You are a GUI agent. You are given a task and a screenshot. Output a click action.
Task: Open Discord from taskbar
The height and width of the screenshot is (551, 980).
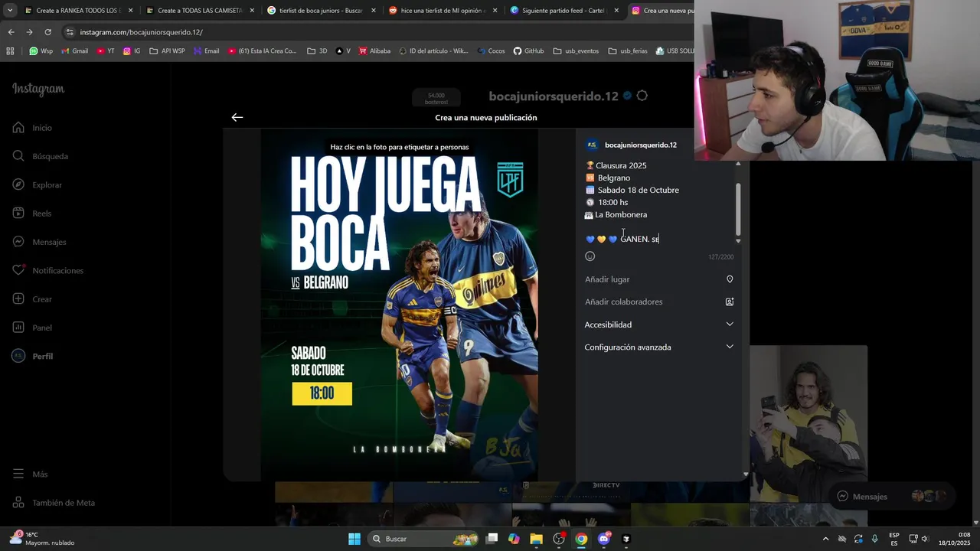604,539
